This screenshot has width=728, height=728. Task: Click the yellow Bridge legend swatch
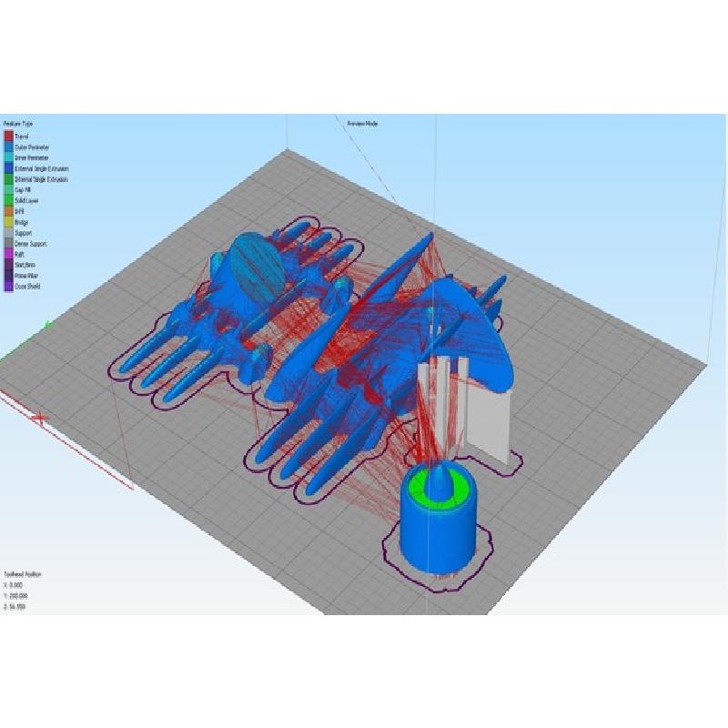click(9, 222)
